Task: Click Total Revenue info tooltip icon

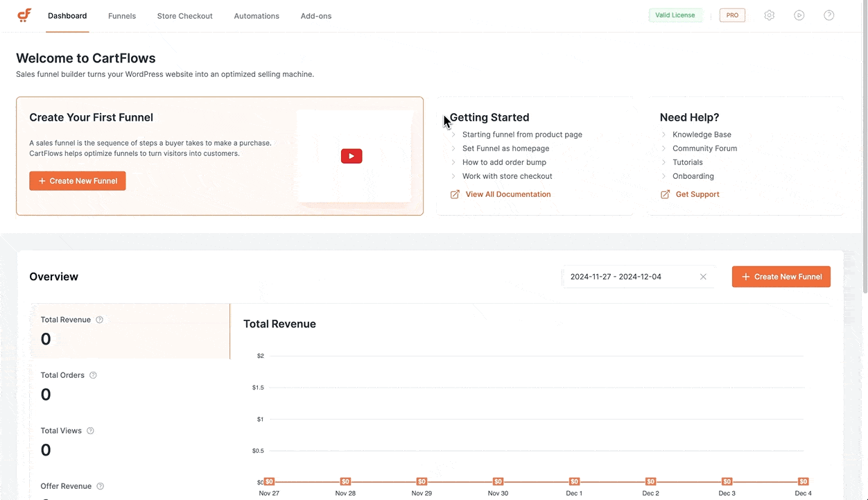Action: 100,320
